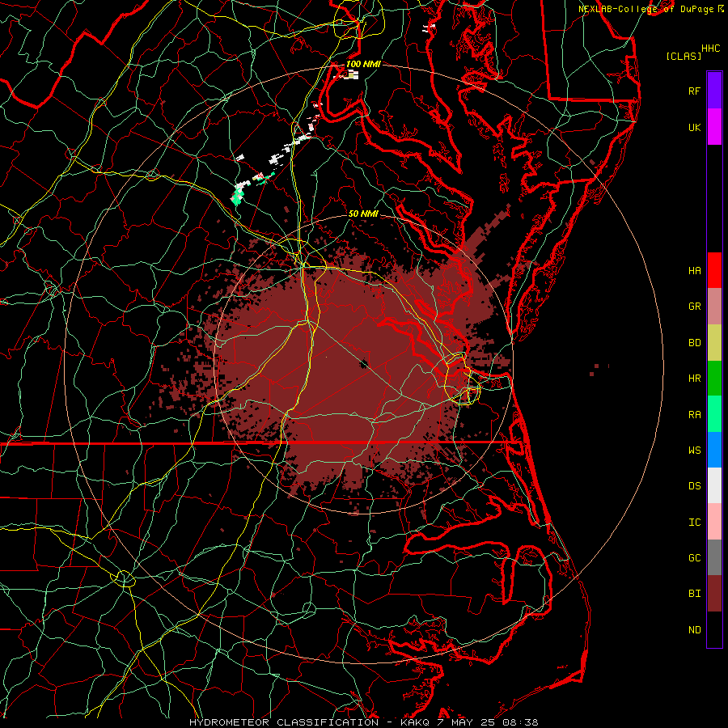Click the RF purple legend swatch
This screenshot has height=728, width=728.
coord(714,91)
